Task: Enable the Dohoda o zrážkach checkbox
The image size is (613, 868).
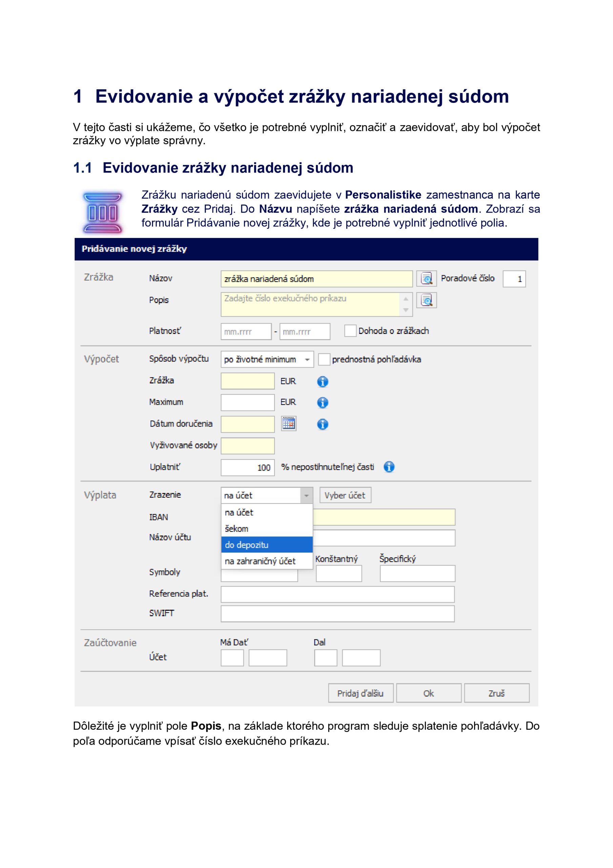Action: point(350,331)
